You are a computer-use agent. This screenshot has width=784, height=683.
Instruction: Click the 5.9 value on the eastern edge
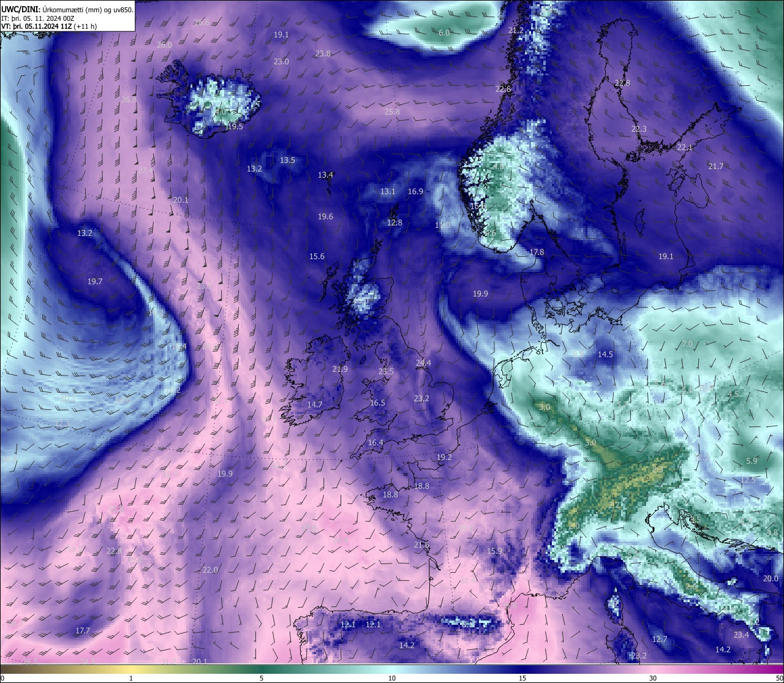(752, 461)
